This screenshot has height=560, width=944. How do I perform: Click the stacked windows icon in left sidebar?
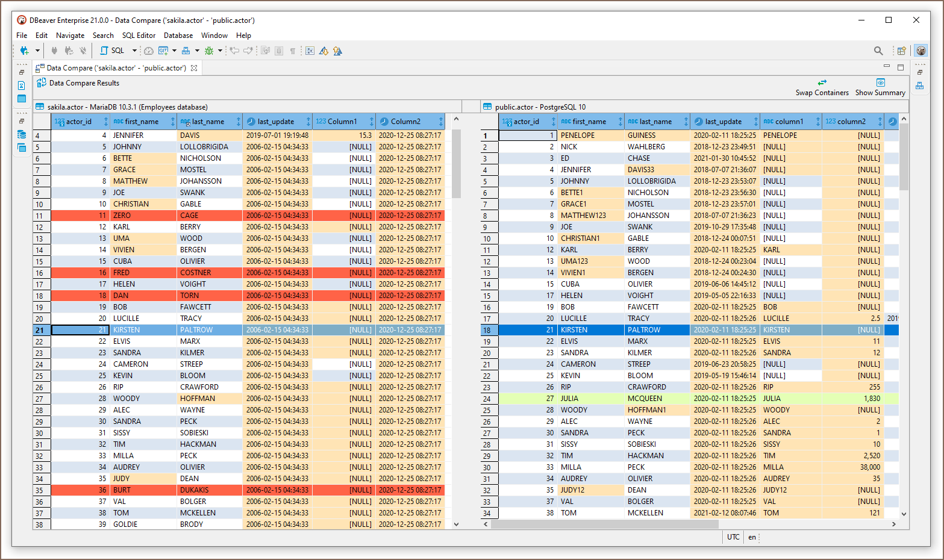point(22,148)
